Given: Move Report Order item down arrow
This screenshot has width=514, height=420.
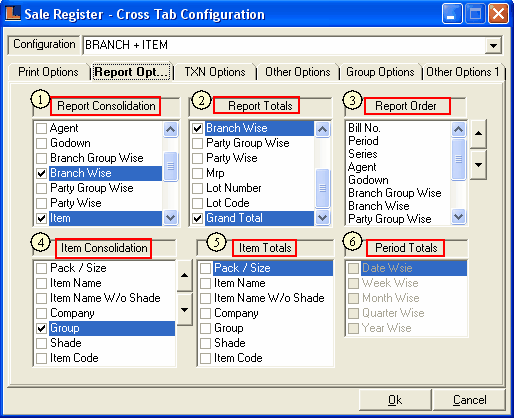Looking at the screenshot, I should coord(478,165).
